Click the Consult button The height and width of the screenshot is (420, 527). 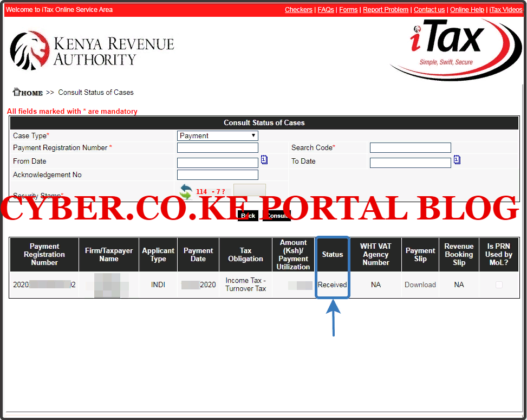point(276,216)
